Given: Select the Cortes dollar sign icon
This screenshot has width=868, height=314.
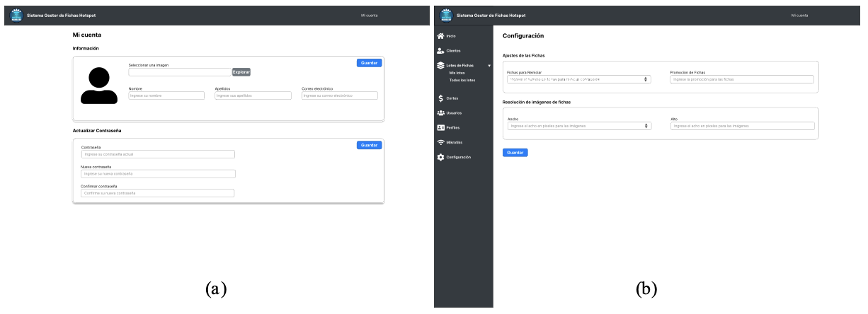Looking at the screenshot, I should [x=440, y=98].
